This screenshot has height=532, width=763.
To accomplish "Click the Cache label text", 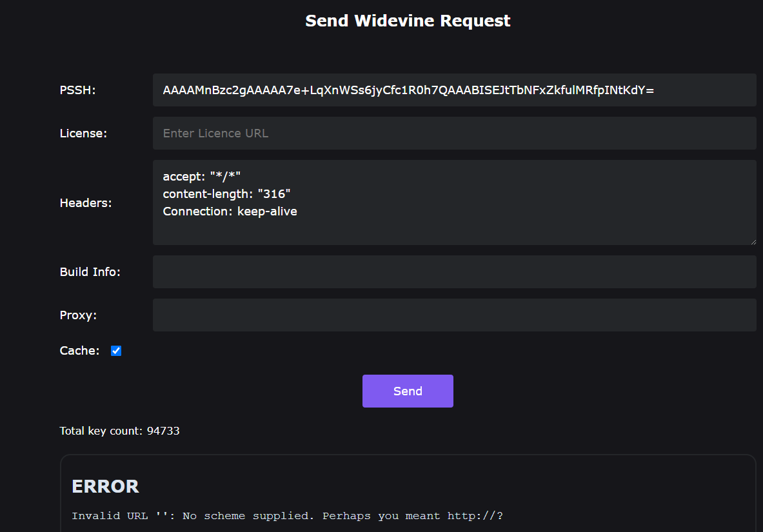I will (80, 351).
